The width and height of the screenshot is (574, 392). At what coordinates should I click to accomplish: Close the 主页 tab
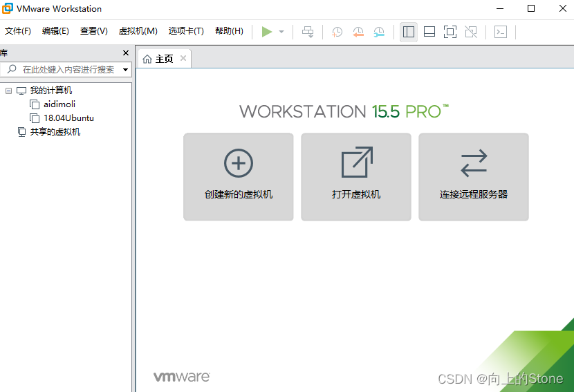tap(183, 58)
